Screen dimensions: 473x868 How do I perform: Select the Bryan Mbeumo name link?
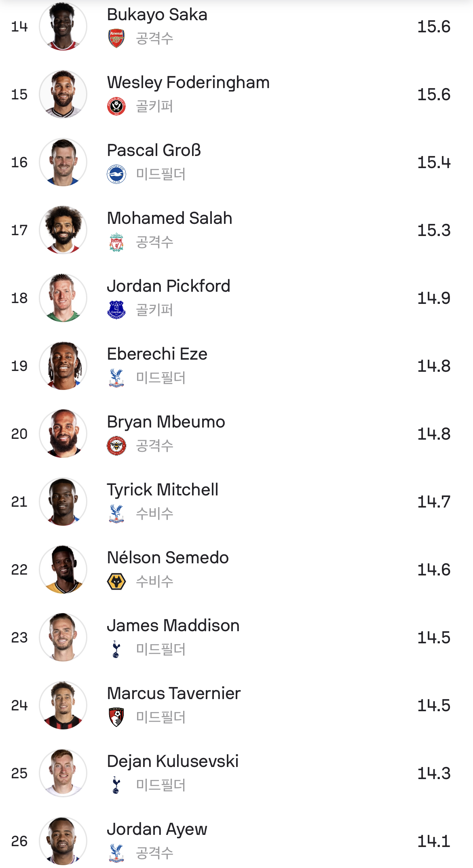pos(166,422)
